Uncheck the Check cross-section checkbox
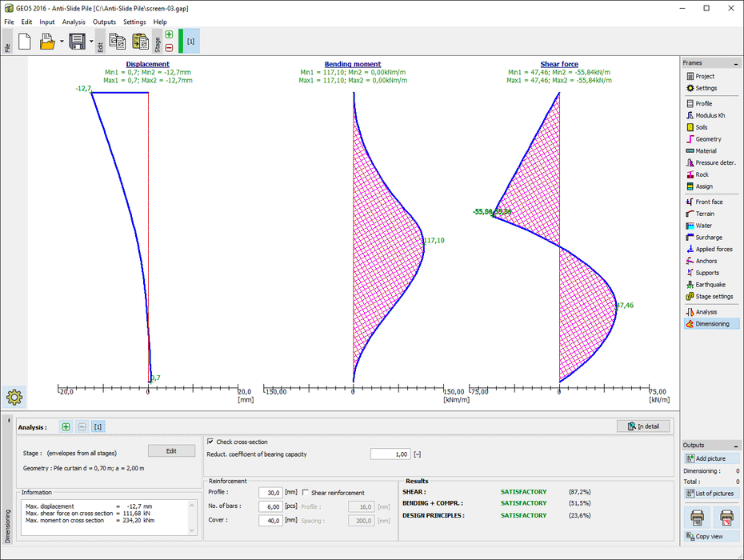744x560 pixels. tap(210, 442)
